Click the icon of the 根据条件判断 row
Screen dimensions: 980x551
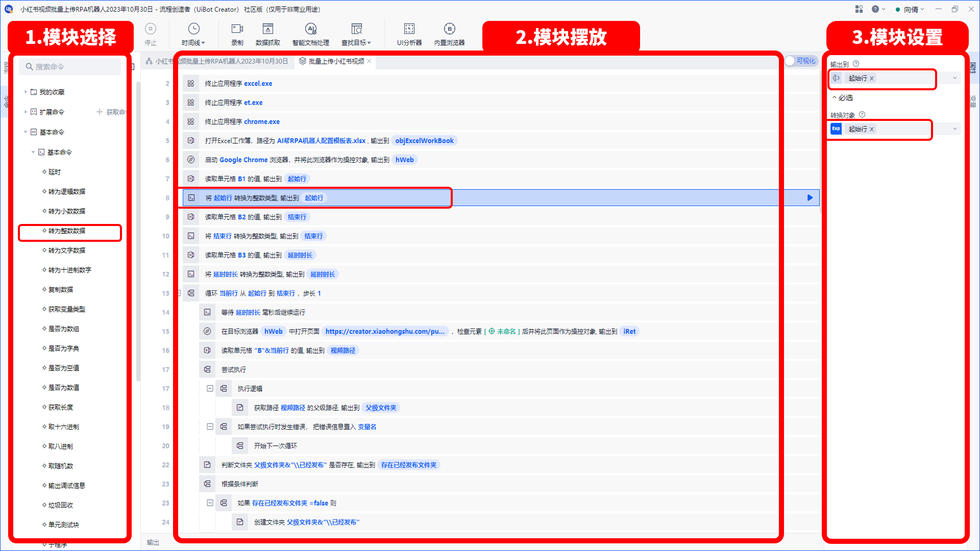tap(207, 484)
